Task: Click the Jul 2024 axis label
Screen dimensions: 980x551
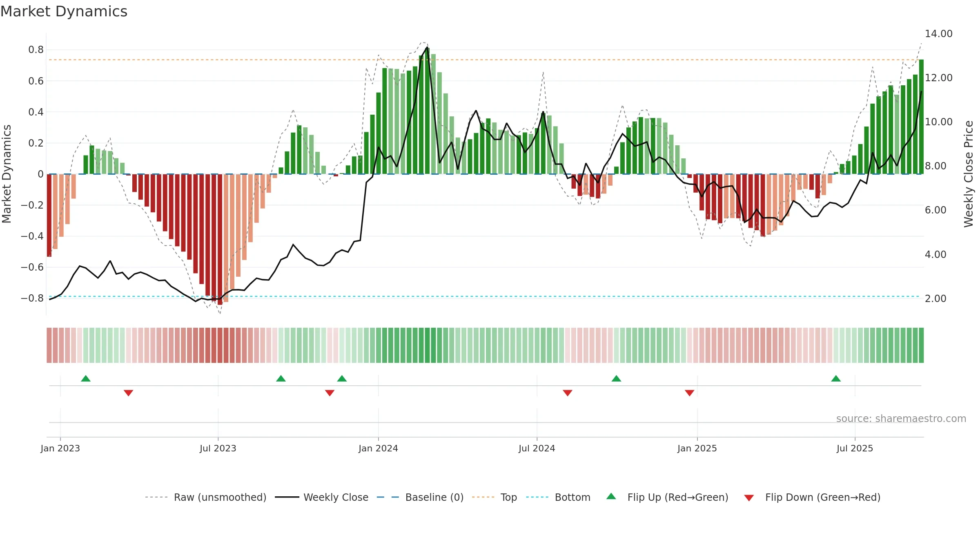Action: [x=537, y=448]
